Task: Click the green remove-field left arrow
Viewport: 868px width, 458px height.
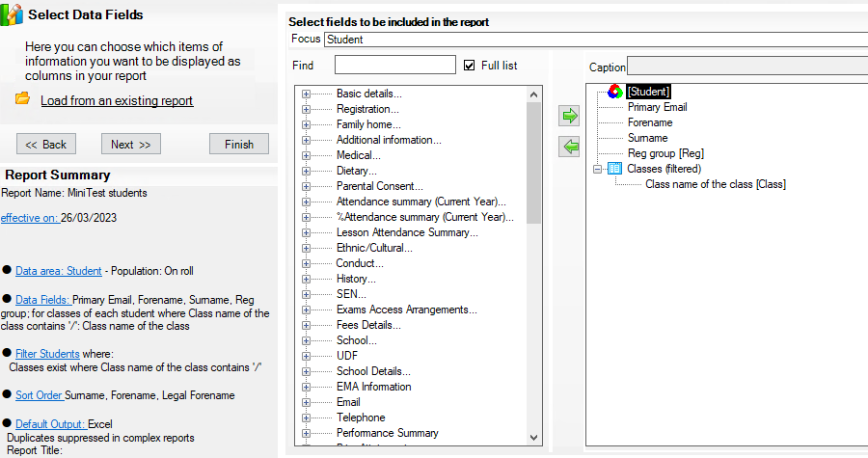Action: [x=569, y=147]
